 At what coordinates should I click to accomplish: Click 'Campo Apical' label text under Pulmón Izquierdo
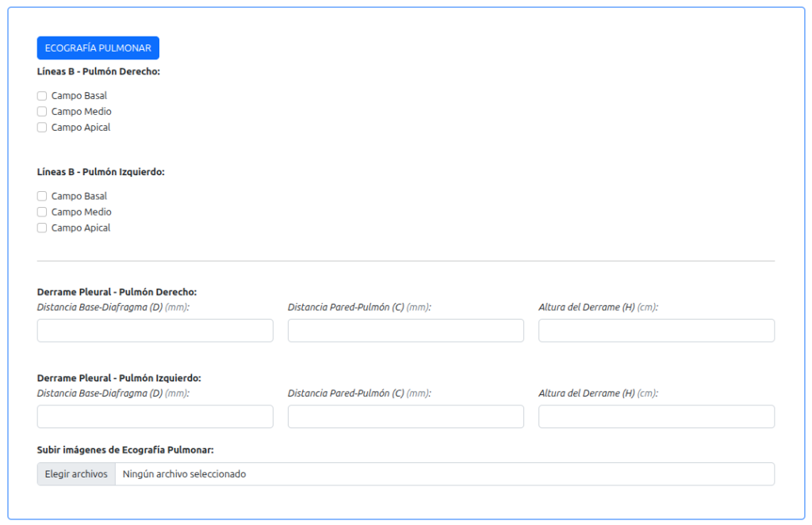(81, 228)
